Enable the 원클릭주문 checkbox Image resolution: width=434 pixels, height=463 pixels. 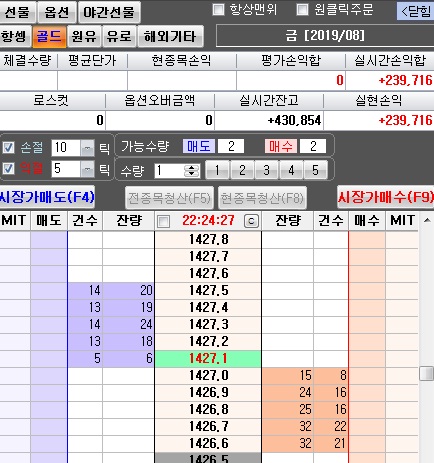click(302, 10)
